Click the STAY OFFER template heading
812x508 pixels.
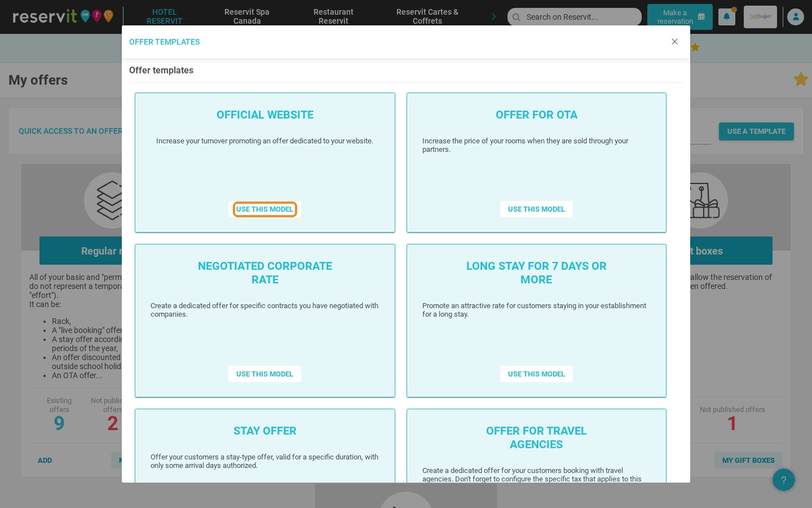pyautogui.click(x=265, y=431)
